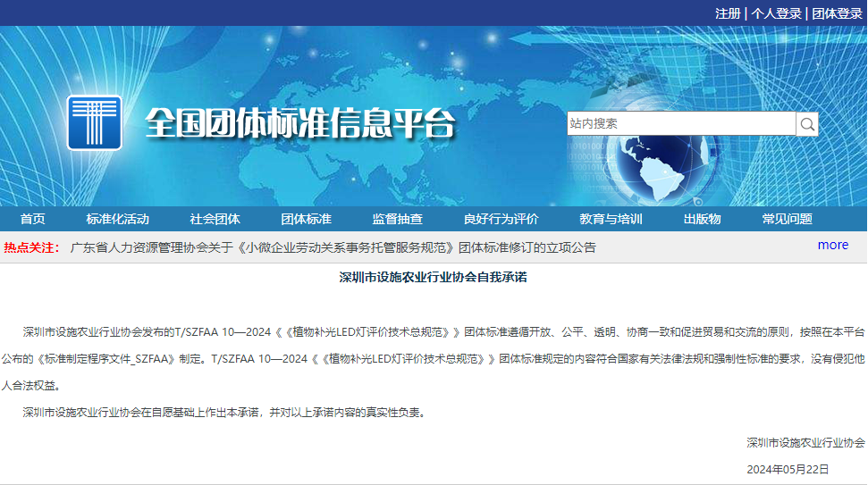Open the 常见问题 menu item
868x485 pixels.
[x=788, y=219]
